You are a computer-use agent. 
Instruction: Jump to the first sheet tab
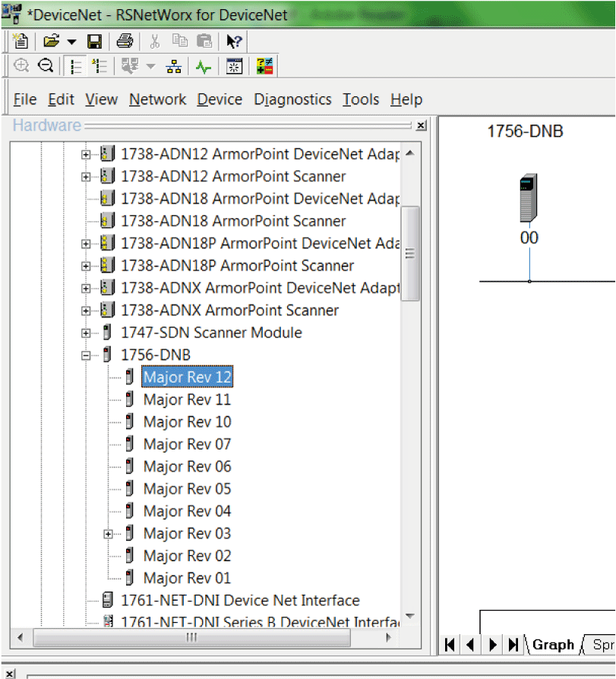(450, 646)
